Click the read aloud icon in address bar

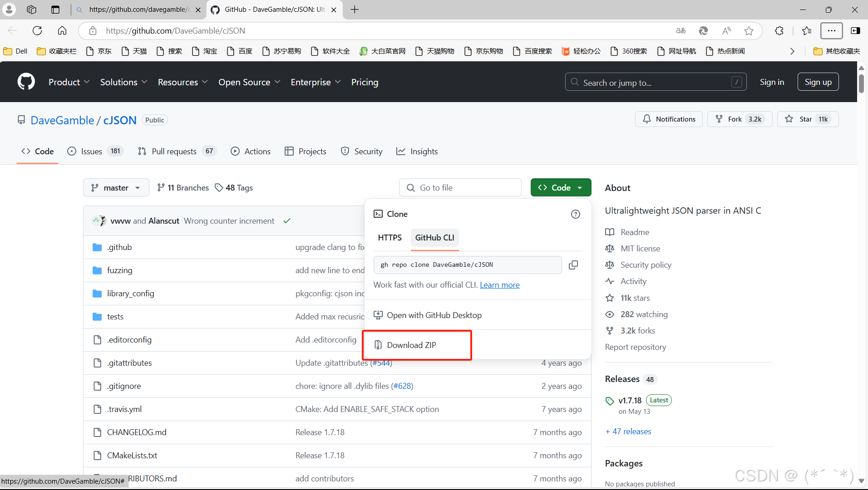[x=726, y=30]
